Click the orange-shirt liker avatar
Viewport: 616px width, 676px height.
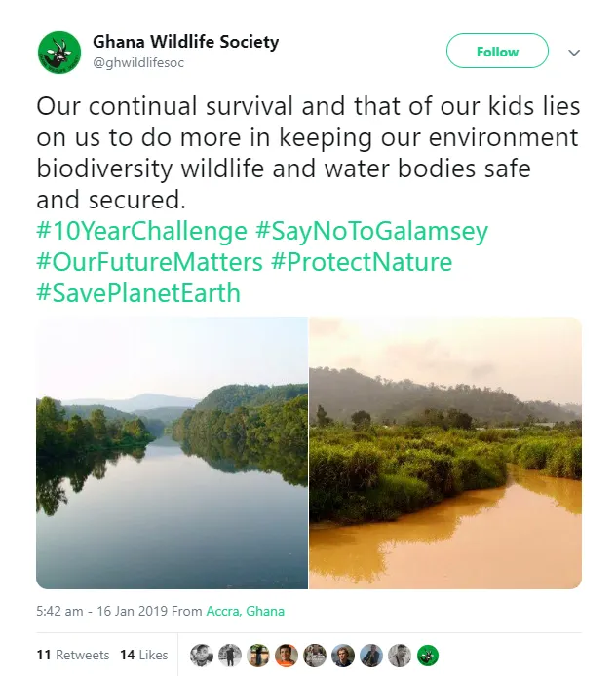click(286, 655)
